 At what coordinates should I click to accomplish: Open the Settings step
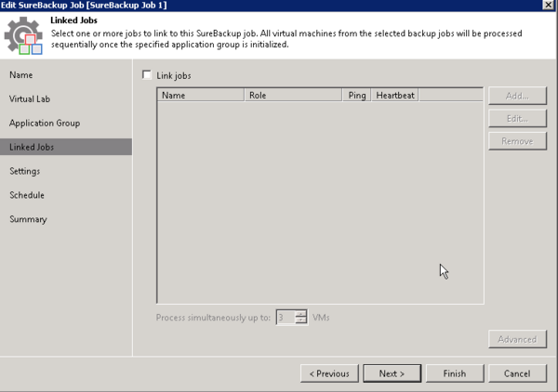pyautogui.click(x=25, y=171)
